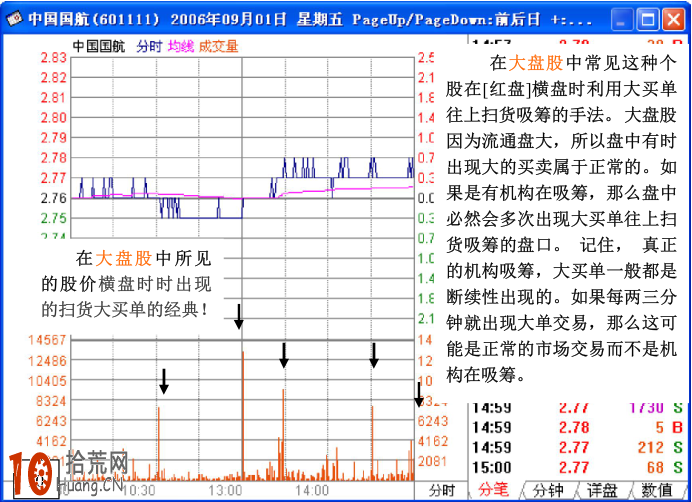Select the 15:00 tick row
This screenshot has width=692, height=502.
coord(577,468)
